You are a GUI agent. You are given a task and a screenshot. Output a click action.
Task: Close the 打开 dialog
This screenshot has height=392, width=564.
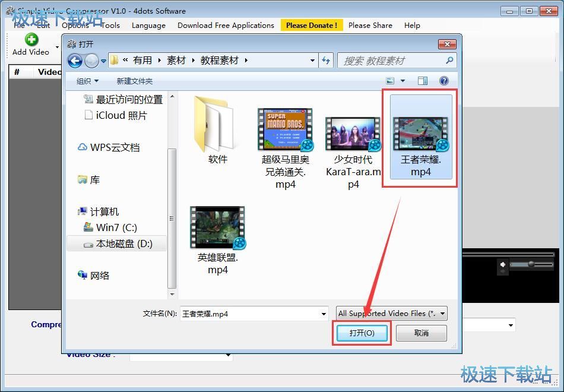[447, 44]
